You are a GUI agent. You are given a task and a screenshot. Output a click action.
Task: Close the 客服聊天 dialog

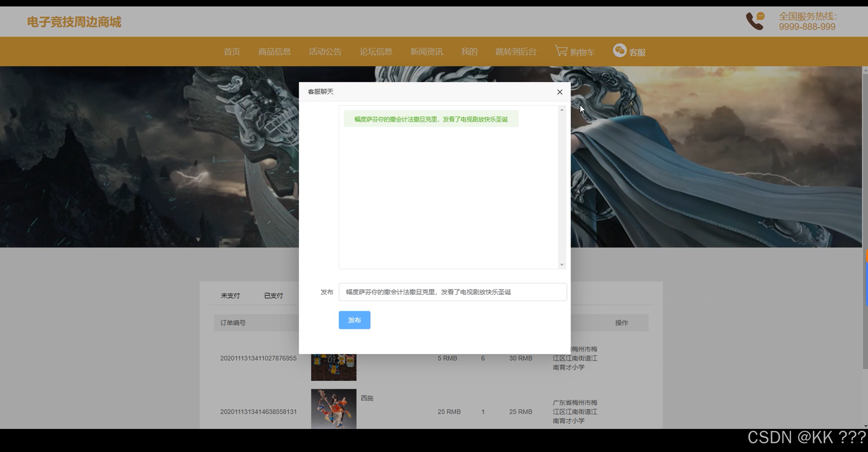coord(559,92)
